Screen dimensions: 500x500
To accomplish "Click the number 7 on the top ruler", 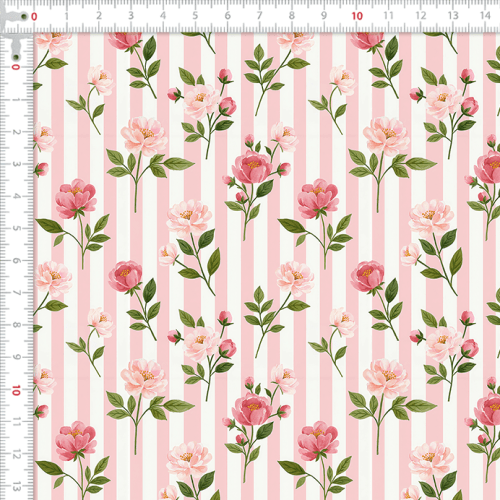I will click(259, 16).
